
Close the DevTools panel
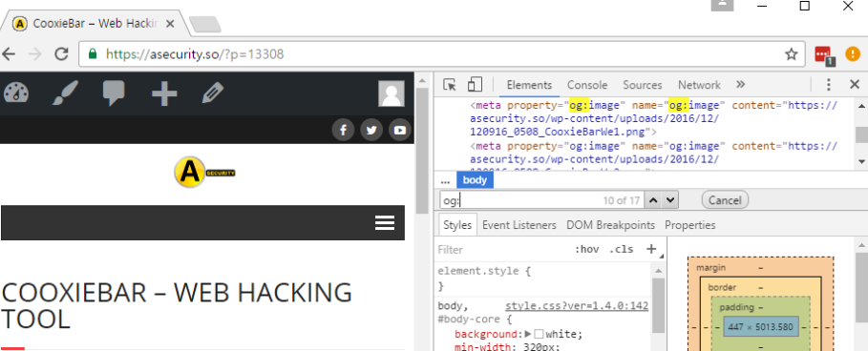point(855,85)
